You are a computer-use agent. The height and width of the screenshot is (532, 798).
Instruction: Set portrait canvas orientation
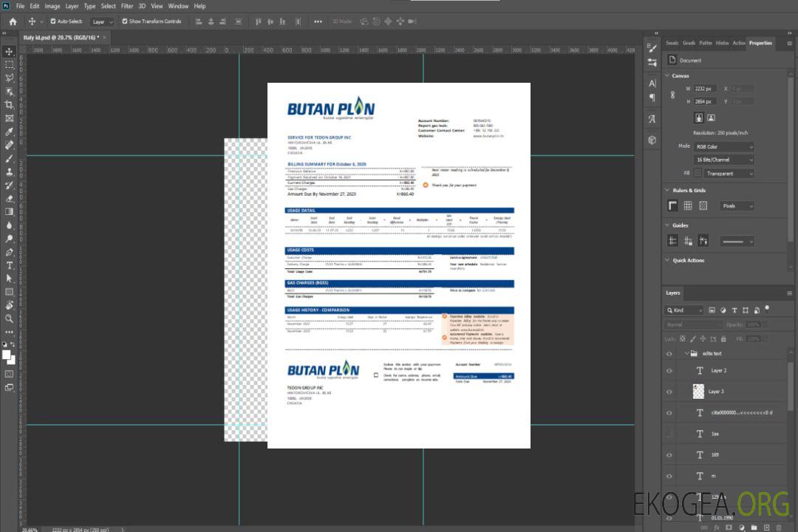pyautogui.click(x=699, y=118)
